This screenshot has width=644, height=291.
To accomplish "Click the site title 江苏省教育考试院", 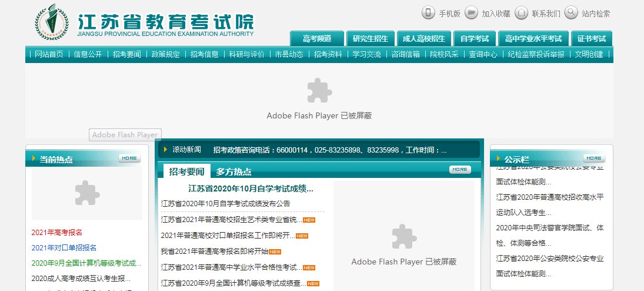I will [165, 21].
